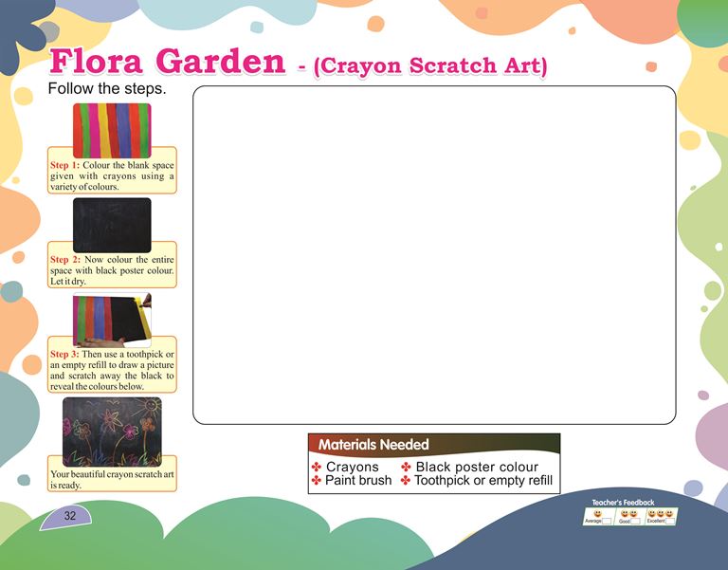
Task: Click the red 'Step 3:' label
Action: point(64,354)
